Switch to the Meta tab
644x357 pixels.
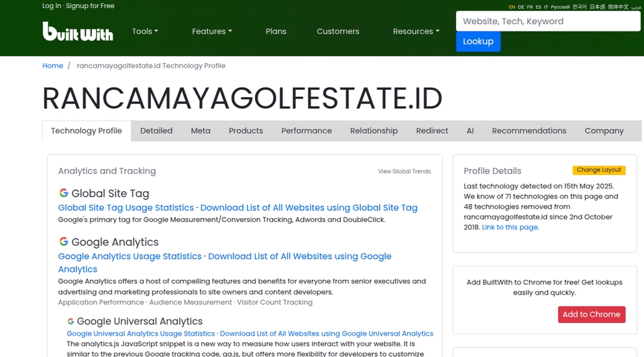tap(201, 131)
